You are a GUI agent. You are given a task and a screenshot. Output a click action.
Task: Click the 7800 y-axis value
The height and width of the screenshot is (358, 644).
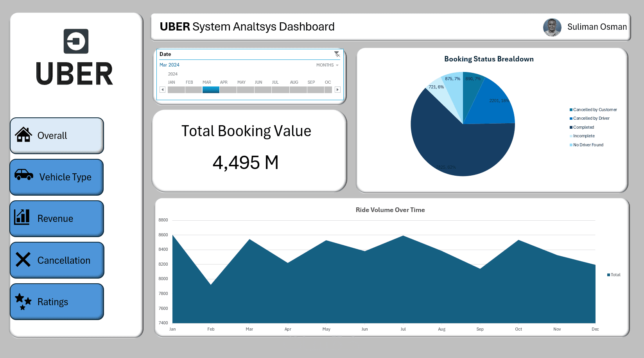163,294
